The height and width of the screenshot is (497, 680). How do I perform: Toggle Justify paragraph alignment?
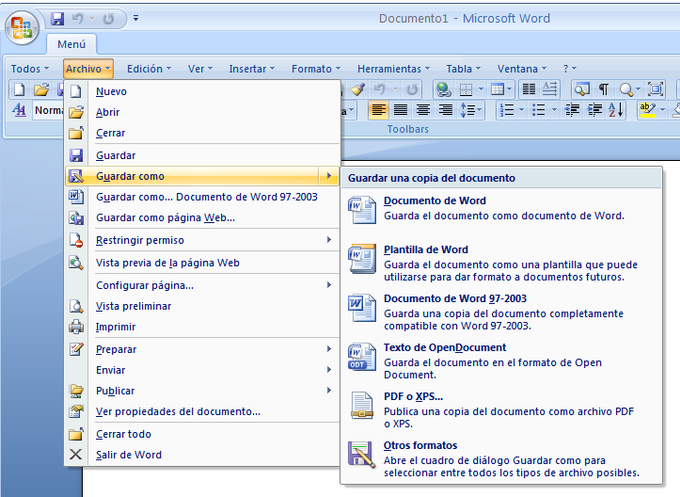400,110
